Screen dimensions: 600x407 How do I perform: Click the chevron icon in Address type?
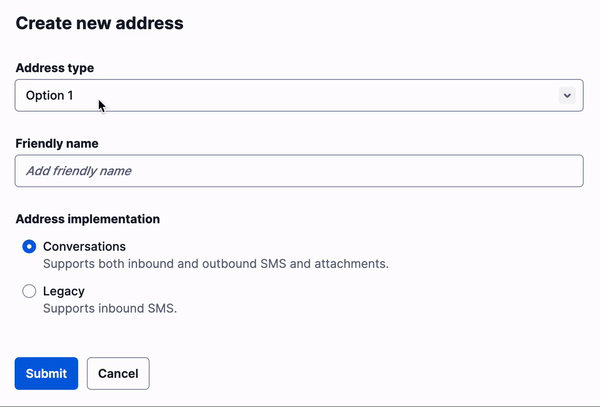pos(566,95)
